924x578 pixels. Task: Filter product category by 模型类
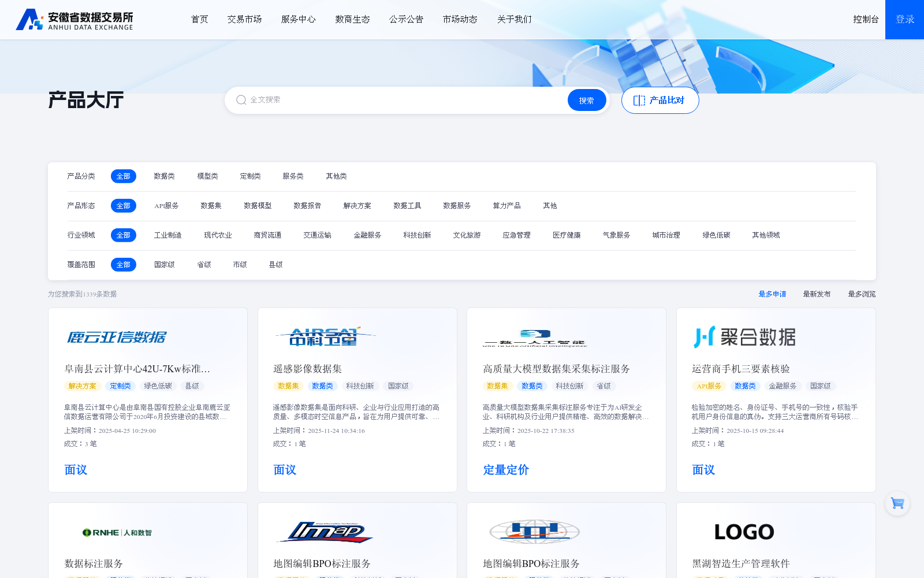click(207, 176)
